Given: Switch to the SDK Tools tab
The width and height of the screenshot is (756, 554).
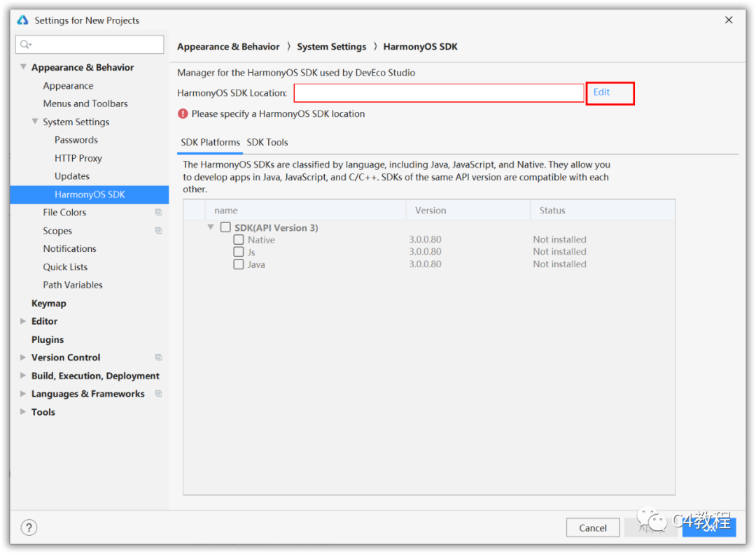Looking at the screenshot, I should tap(267, 143).
